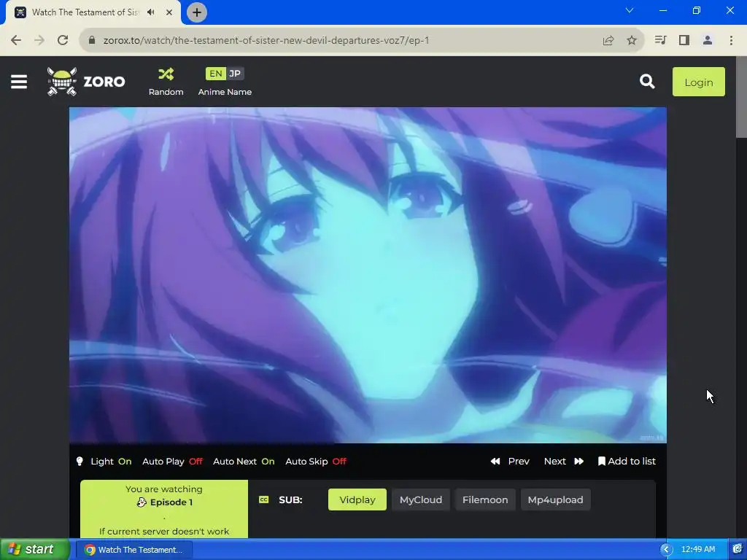Viewport: 747px width, 560px height.
Task: Switch anime name language to EN
Action: click(215, 74)
